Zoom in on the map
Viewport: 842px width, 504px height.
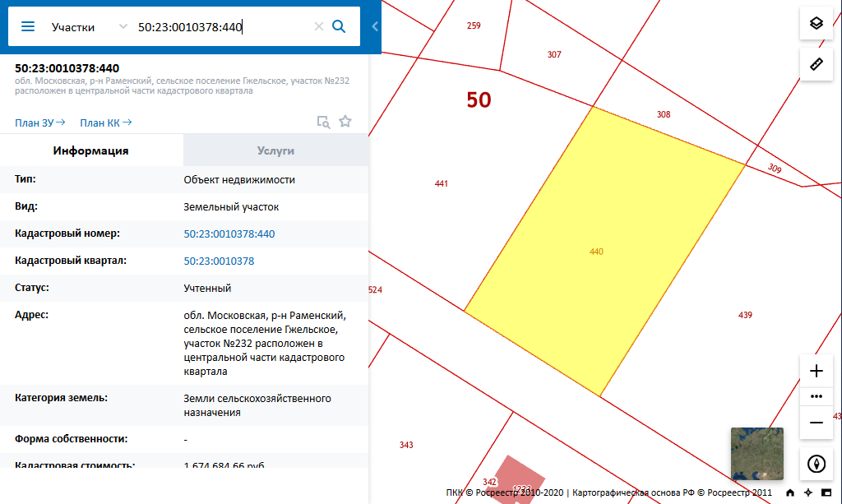[x=816, y=371]
